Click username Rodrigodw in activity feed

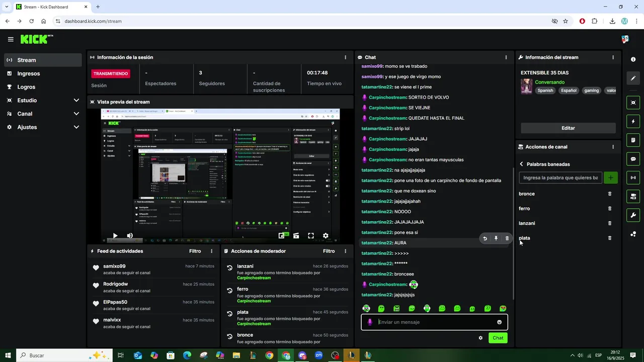[116, 284]
